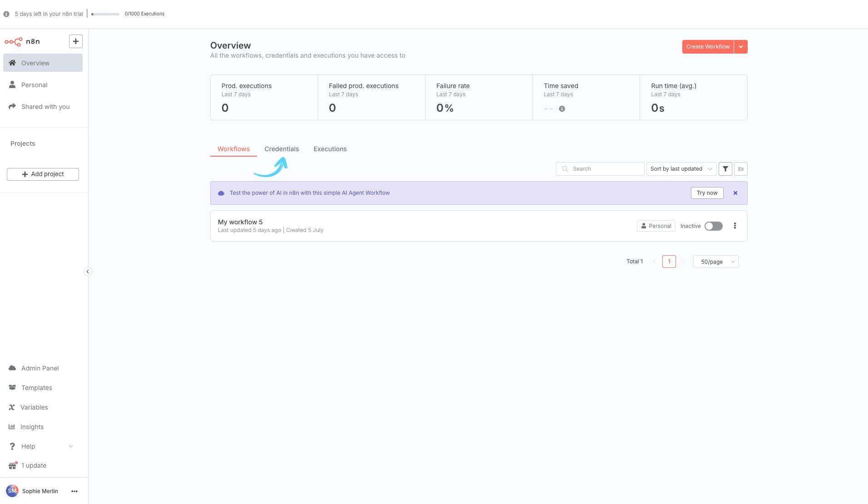Screen dimensions: 868x504
Task: Click the gift icon for 1 update
Action: pyautogui.click(x=13, y=465)
